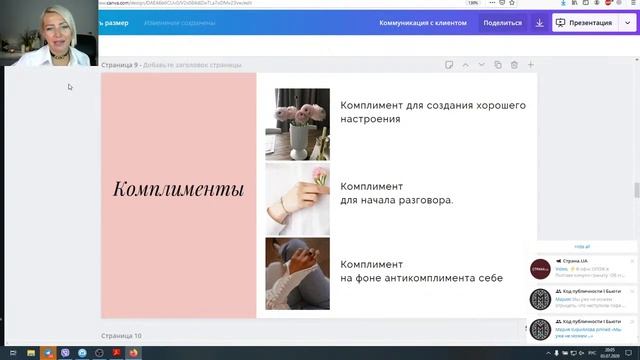Screen dimensions: 640x360
Task: Dismiss the Страна.UA notification
Action: 632,261
